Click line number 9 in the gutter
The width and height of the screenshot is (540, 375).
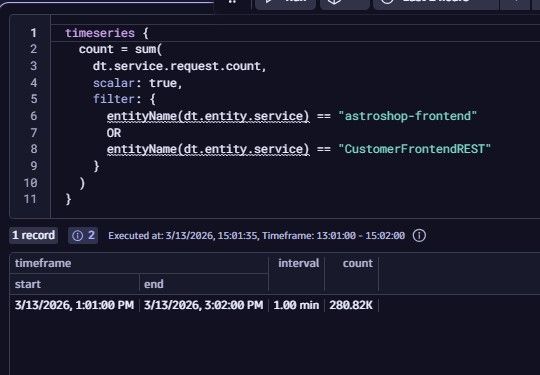tap(33, 166)
